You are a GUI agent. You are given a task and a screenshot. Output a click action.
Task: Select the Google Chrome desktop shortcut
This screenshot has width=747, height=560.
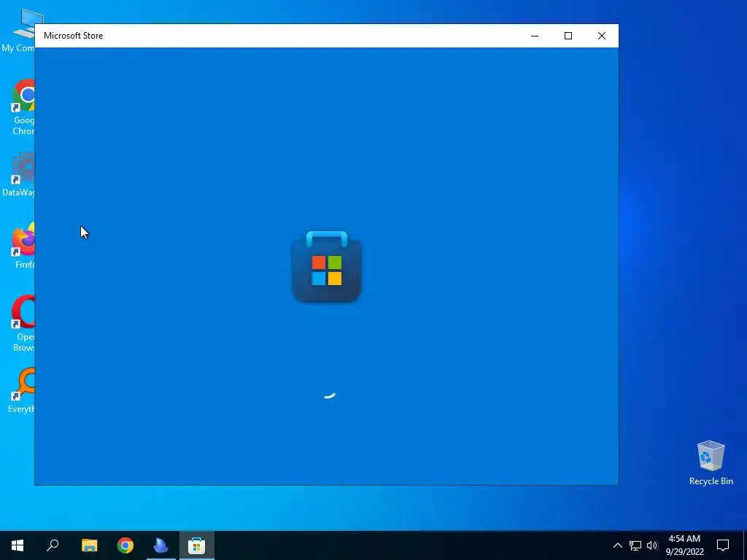(23, 107)
